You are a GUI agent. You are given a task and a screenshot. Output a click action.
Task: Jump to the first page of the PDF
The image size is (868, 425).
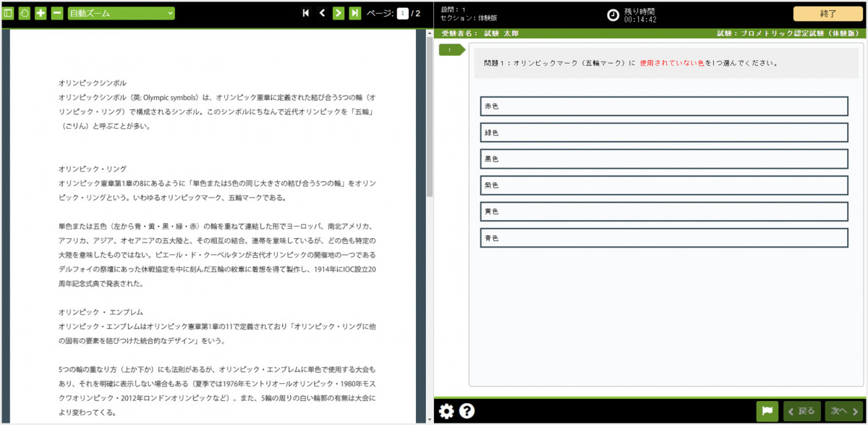(x=307, y=12)
